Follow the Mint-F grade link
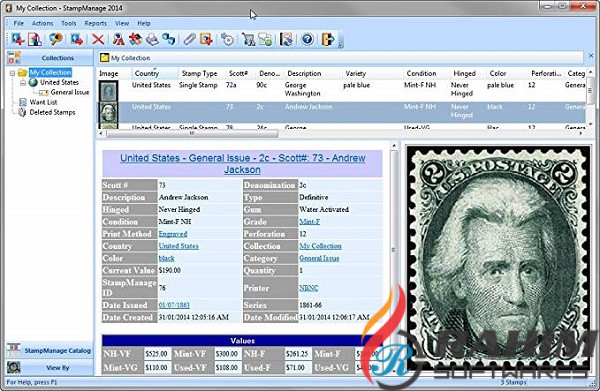 (310, 222)
